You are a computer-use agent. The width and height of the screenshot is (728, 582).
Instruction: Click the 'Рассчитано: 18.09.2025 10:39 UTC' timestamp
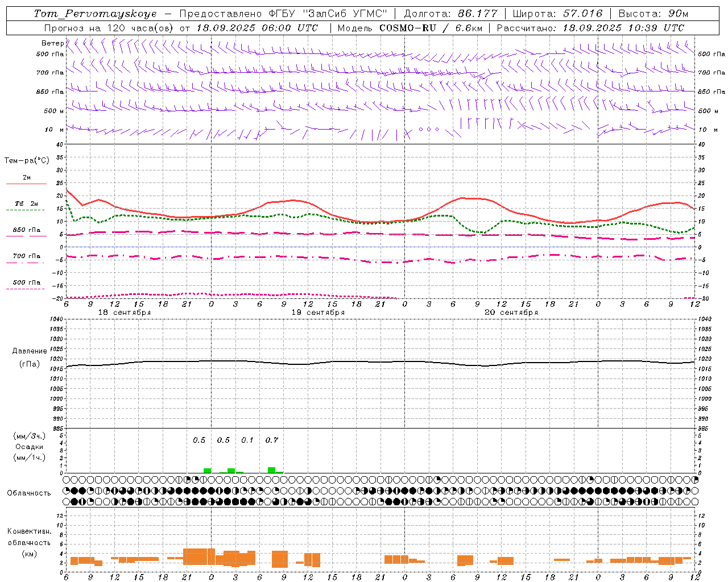pos(590,28)
